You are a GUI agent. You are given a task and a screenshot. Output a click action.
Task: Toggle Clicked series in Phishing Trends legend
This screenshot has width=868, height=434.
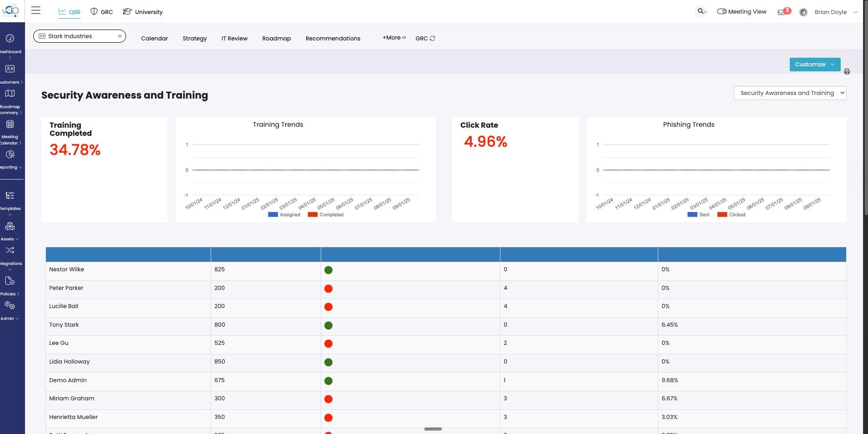[x=731, y=215]
